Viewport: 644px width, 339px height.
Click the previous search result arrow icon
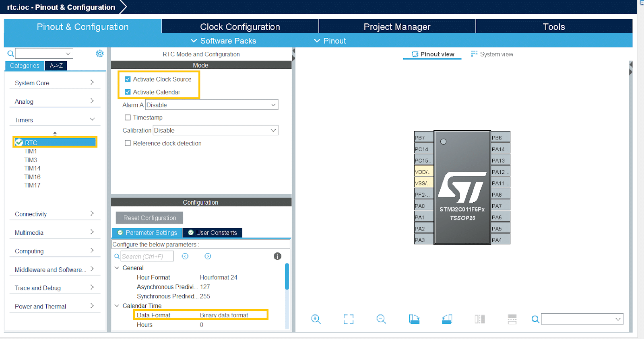[x=185, y=256]
